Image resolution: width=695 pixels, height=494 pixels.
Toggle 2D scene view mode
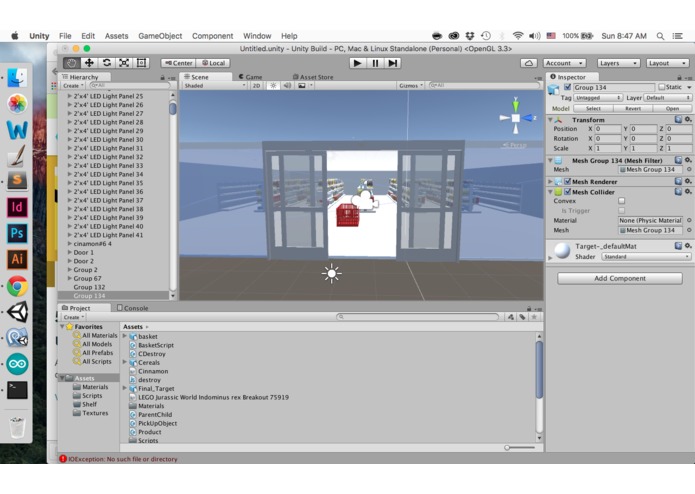[256, 86]
